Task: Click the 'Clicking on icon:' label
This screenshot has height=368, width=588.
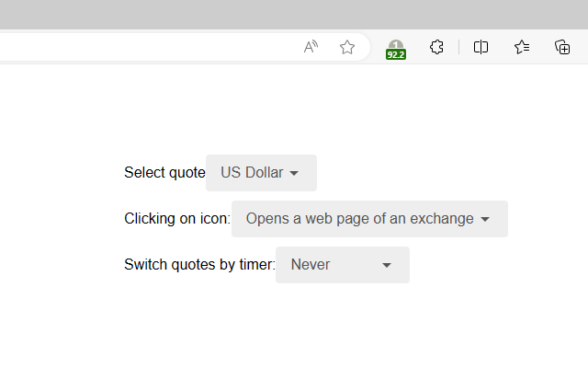Action: [x=177, y=219]
